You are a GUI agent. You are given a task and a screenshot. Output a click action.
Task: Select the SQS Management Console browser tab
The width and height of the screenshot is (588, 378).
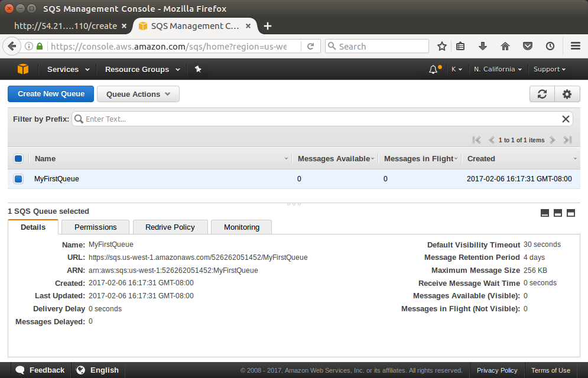194,26
